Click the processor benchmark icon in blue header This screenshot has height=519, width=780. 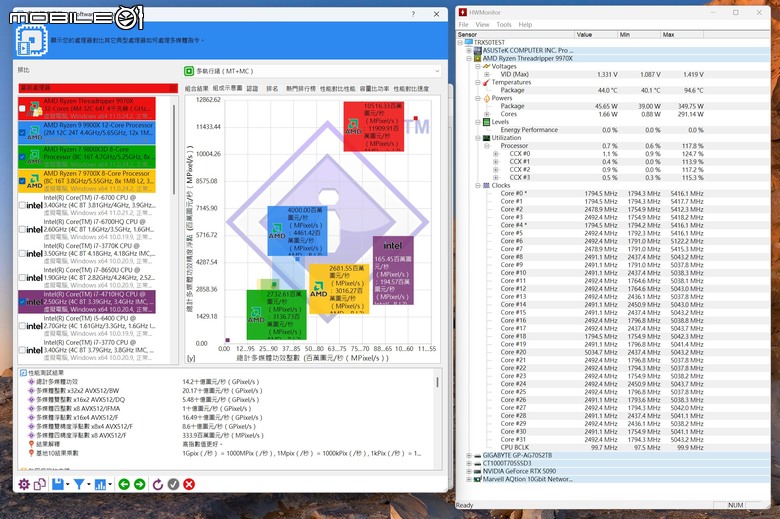31,41
